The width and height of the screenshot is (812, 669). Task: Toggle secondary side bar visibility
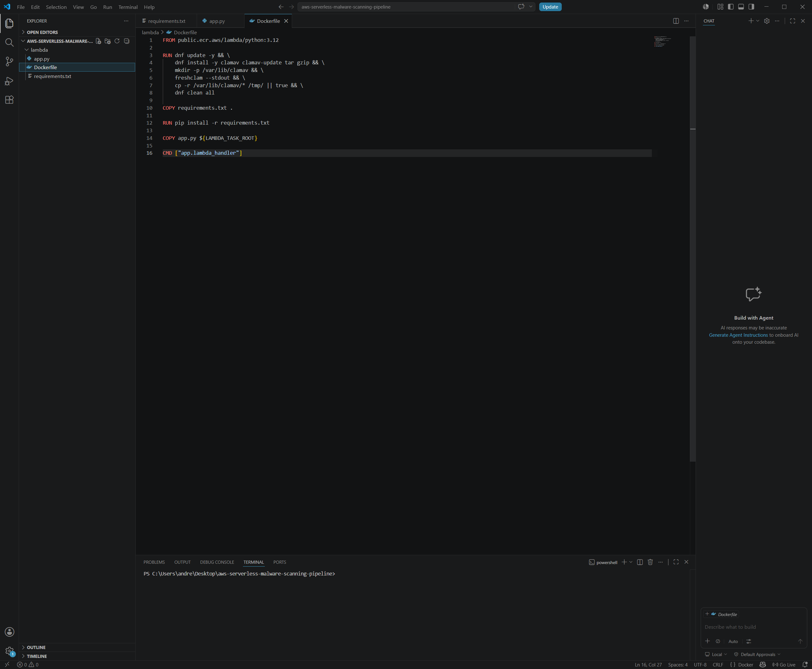click(751, 7)
